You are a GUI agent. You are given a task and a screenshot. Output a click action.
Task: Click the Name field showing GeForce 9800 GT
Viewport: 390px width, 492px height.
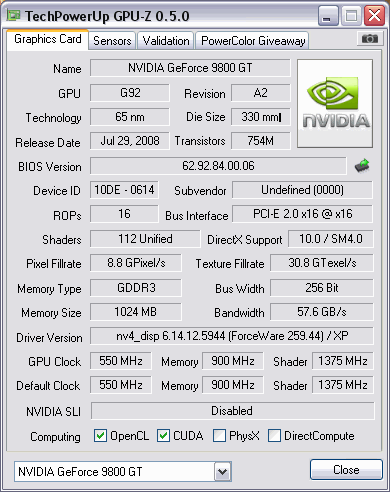[x=190, y=68]
